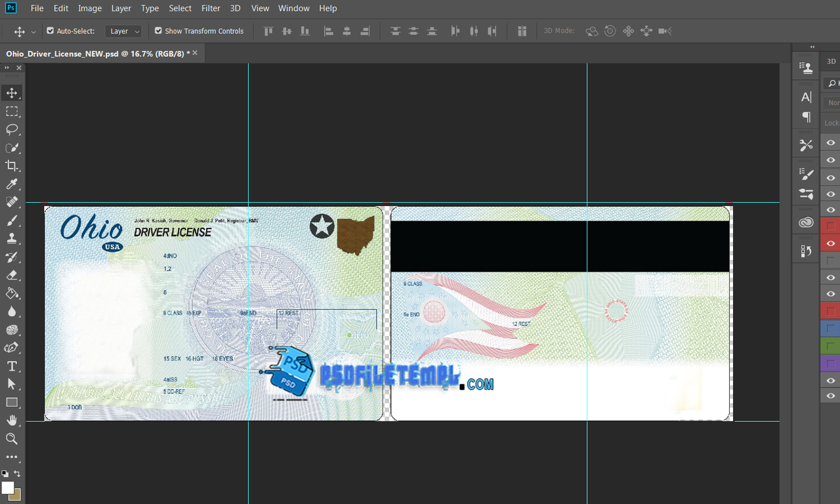Open the Paragraph panel icon
Image resolution: width=840 pixels, height=504 pixels.
(x=807, y=117)
